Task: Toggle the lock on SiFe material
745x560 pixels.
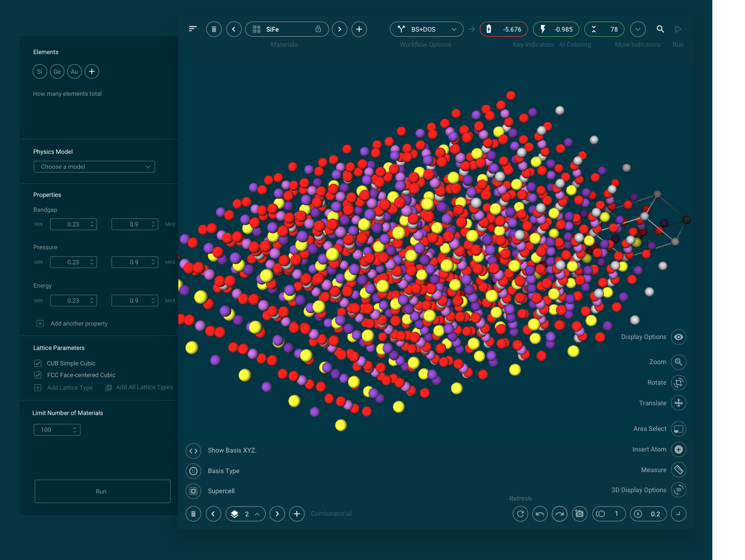Action: pyautogui.click(x=318, y=29)
